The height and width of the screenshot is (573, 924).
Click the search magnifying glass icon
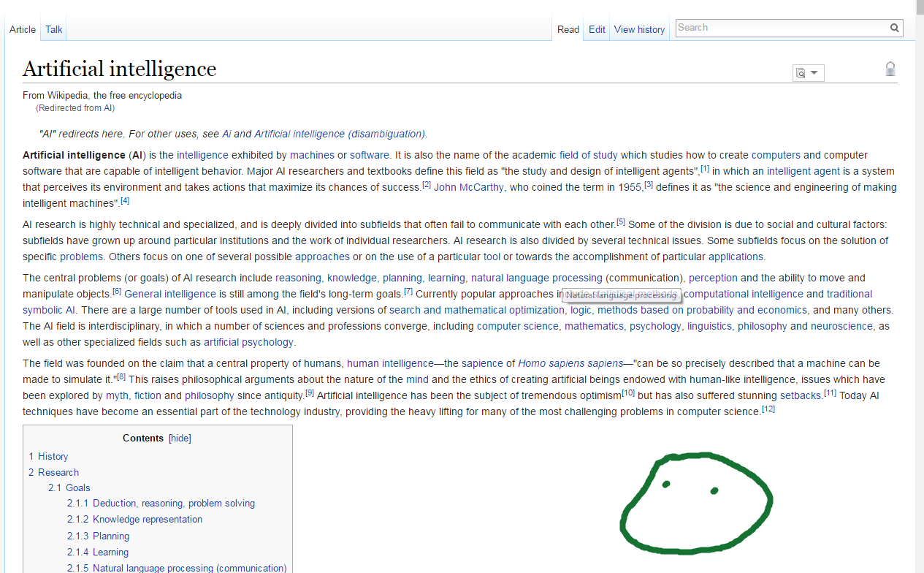coord(894,28)
